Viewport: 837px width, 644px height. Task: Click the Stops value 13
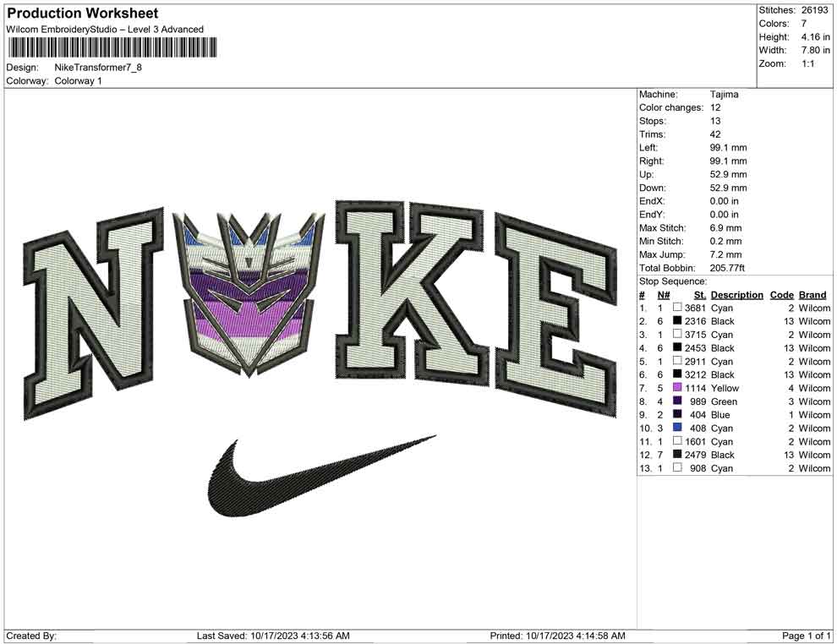[x=715, y=121]
